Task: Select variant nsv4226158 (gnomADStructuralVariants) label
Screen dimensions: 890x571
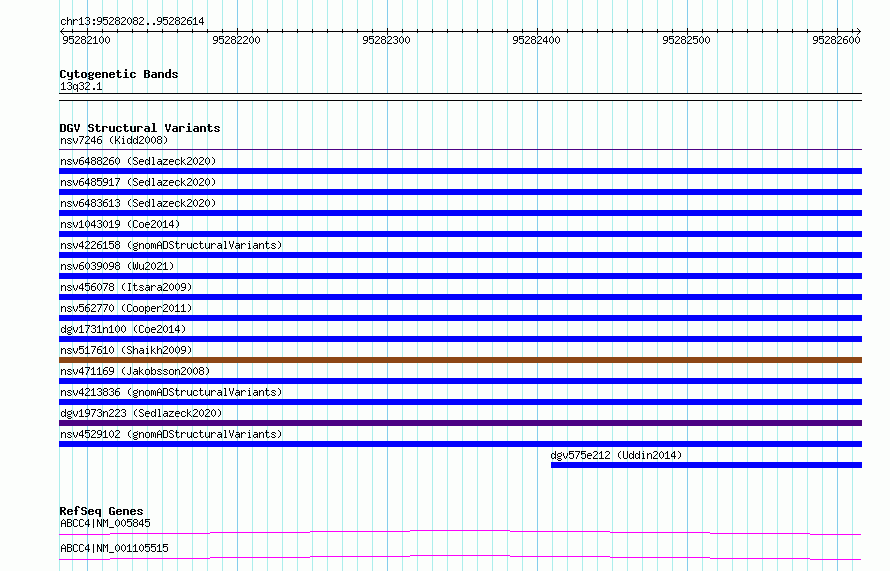Action: [x=171, y=245]
